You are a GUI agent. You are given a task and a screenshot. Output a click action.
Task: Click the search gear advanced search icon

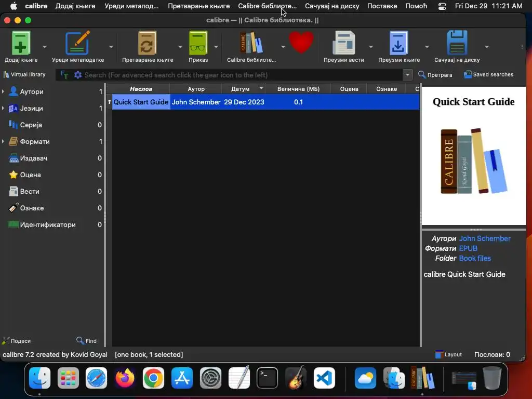pyautogui.click(x=78, y=75)
